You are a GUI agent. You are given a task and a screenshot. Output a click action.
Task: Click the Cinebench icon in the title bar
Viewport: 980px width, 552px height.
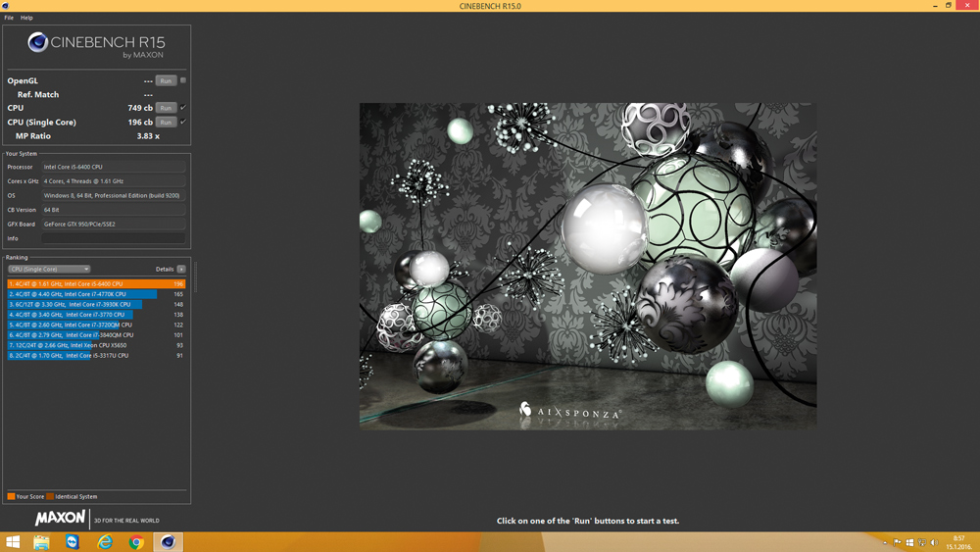pos(5,6)
